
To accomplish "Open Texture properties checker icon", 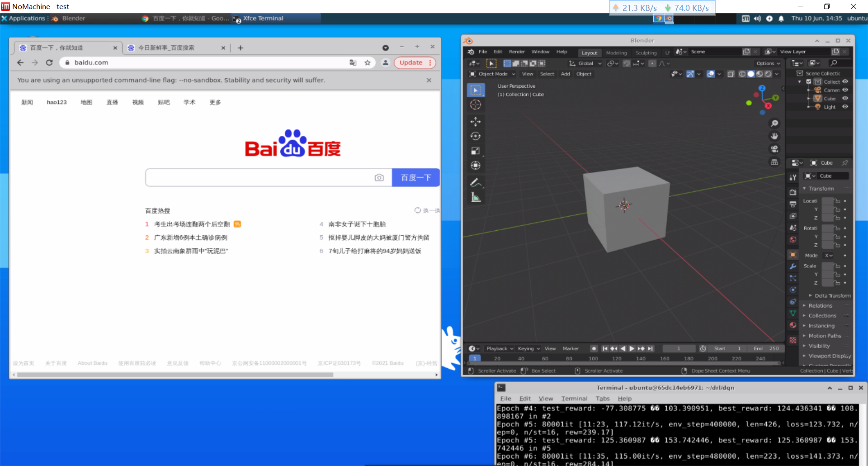I will (793, 340).
